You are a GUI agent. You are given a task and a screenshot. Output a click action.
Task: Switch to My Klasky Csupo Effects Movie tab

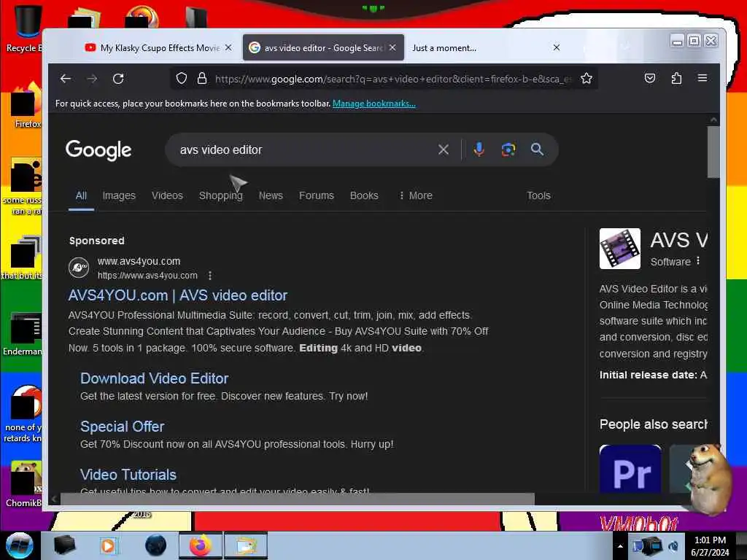tap(152, 47)
